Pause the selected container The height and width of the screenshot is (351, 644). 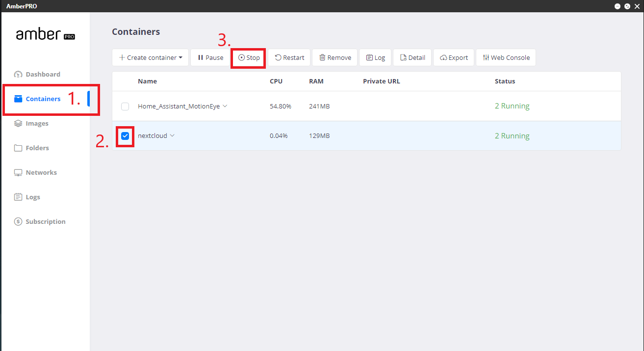coord(210,57)
